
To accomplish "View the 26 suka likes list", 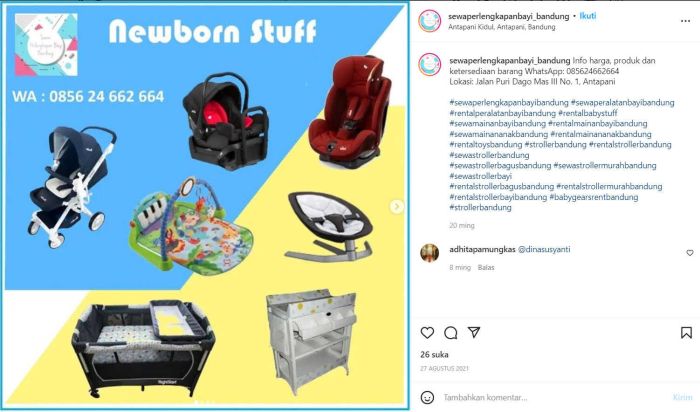I will click(434, 354).
